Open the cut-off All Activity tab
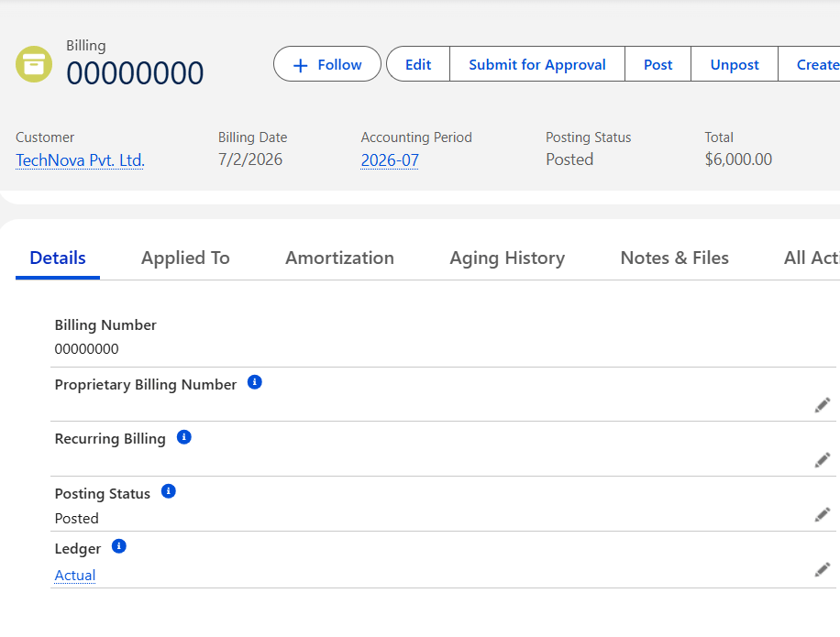The image size is (840, 637). pyautogui.click(x=812, y=258)
